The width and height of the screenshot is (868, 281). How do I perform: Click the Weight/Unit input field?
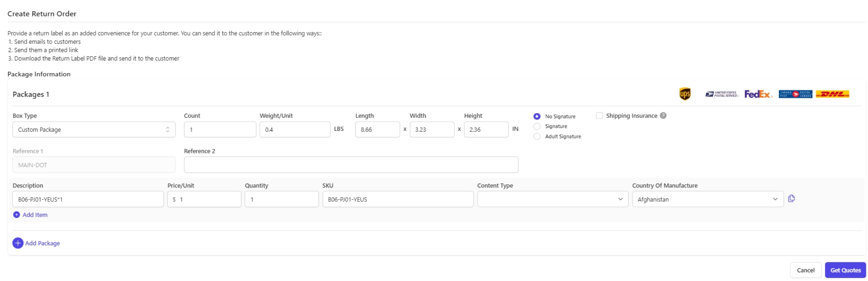pyautogui.click(x=294, y=130)
